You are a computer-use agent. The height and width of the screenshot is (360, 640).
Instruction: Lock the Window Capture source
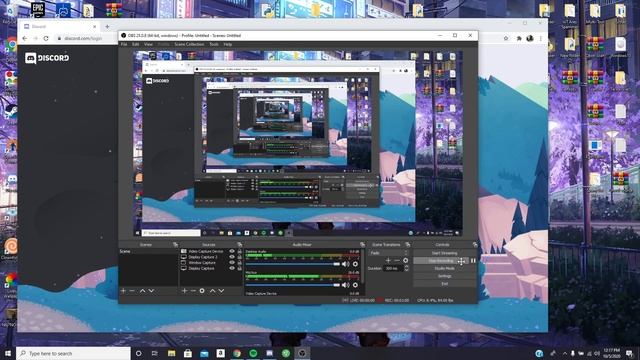tap(240, 263)
